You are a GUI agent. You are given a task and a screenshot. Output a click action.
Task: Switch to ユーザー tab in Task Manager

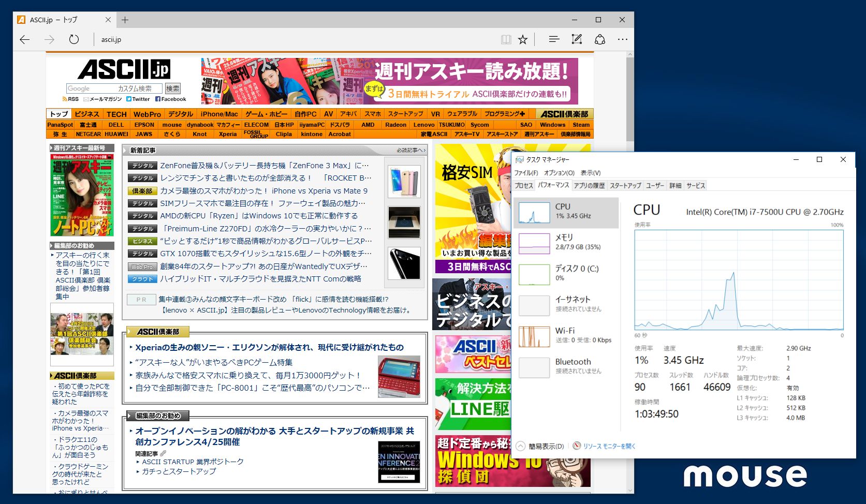(655, 185)
